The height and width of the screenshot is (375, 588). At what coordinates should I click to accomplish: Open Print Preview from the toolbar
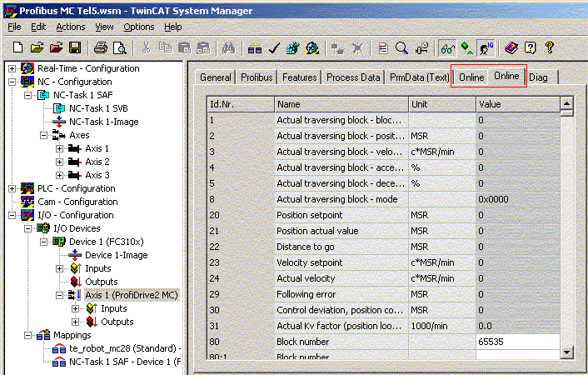(120, 47)
